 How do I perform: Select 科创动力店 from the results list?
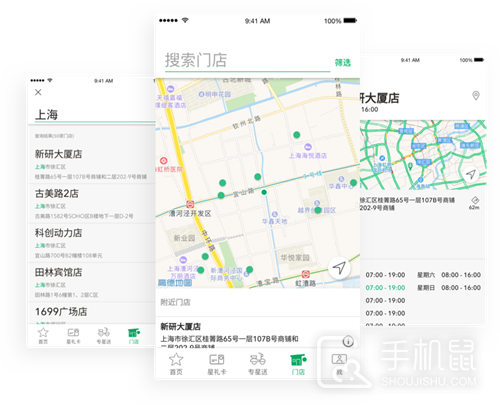[92, 243]
